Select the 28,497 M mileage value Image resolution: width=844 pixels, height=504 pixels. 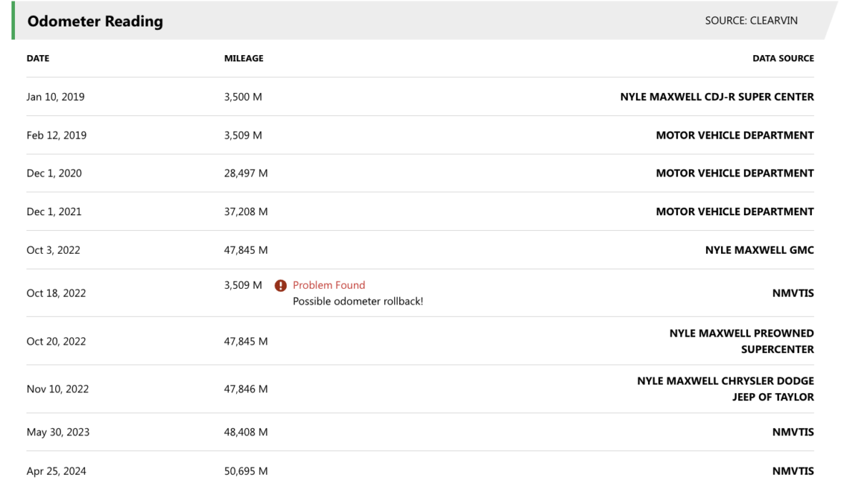(245, 173)
